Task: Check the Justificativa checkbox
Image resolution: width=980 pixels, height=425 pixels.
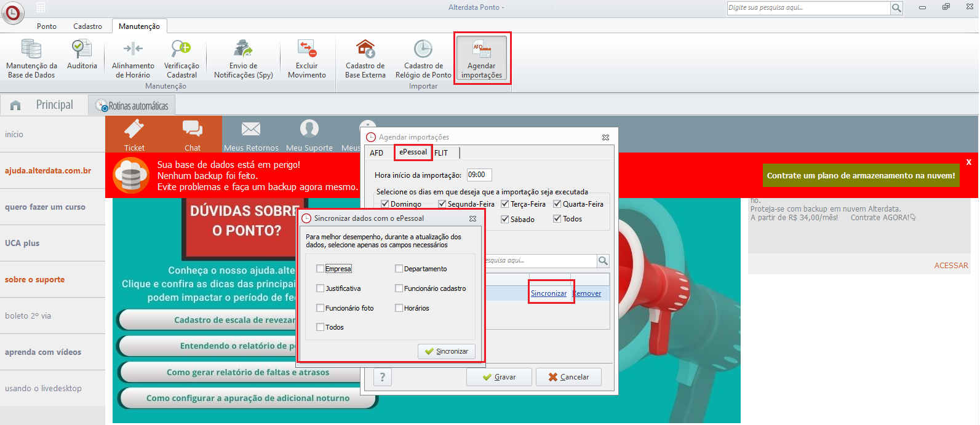Action: pos(320,288)
